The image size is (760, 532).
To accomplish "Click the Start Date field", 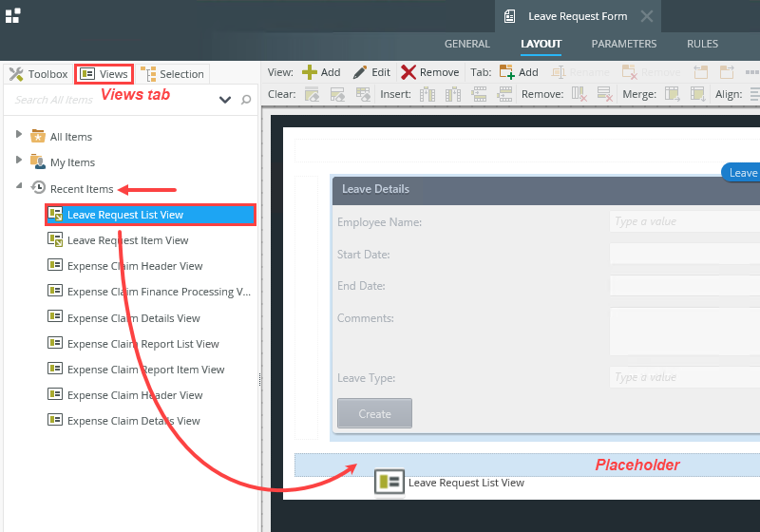I will click(684, 254).
